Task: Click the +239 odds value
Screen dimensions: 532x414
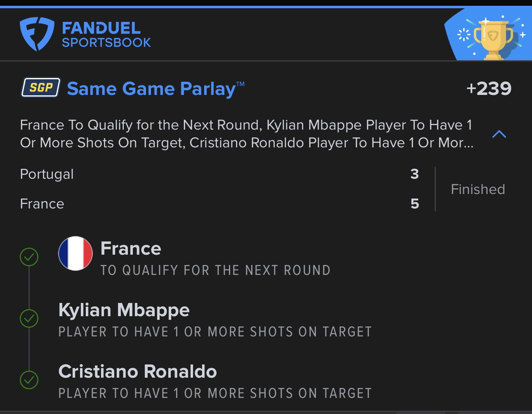Action: [489, 88]
